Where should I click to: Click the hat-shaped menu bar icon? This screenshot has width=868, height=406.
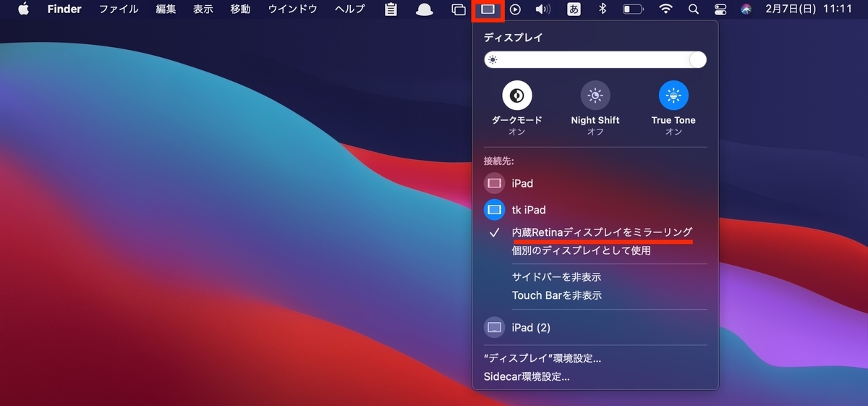[425, 9]
